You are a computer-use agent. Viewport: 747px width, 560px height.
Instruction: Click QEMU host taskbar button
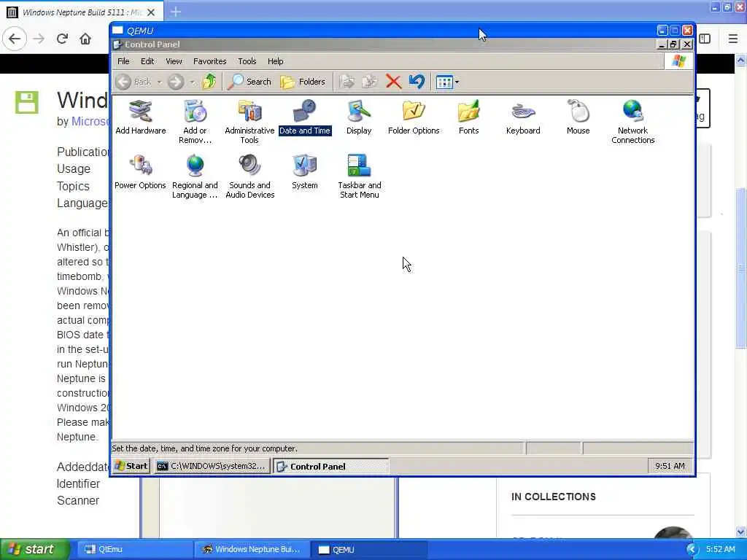(369, 549)
